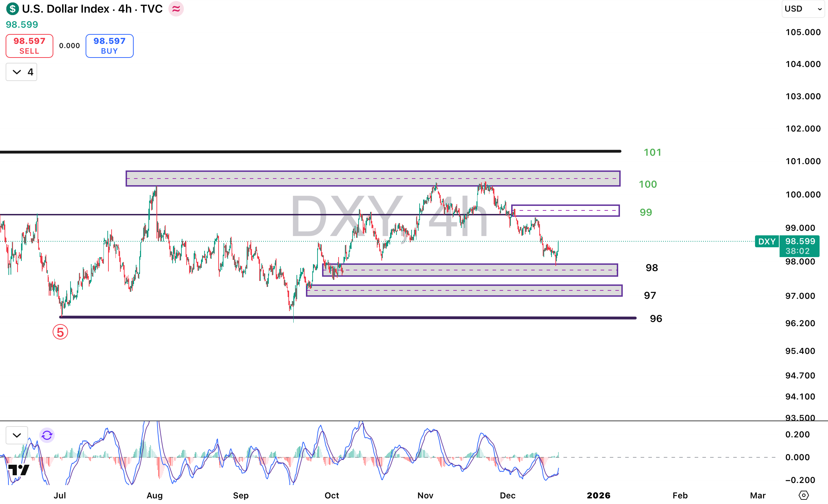Open scale settings icon at bottom right
The width and height of the screenshot is (828, 504).
[x=804, y=495]
